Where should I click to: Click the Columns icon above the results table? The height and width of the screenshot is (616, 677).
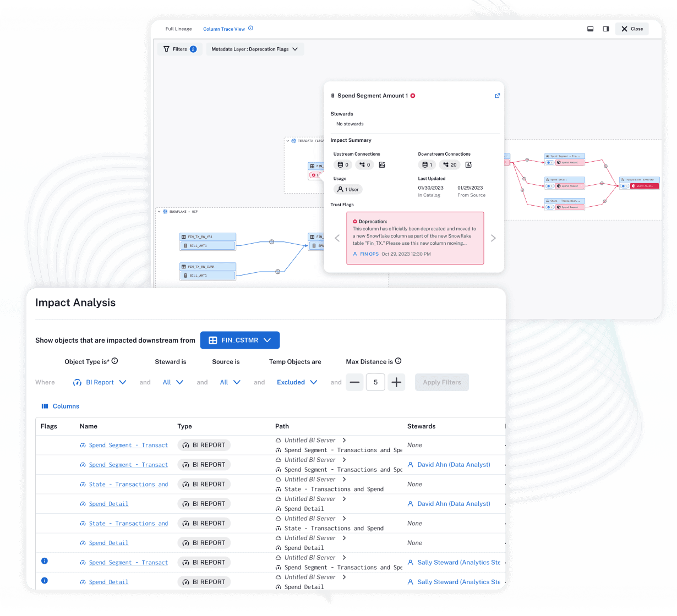coord(46,406)
